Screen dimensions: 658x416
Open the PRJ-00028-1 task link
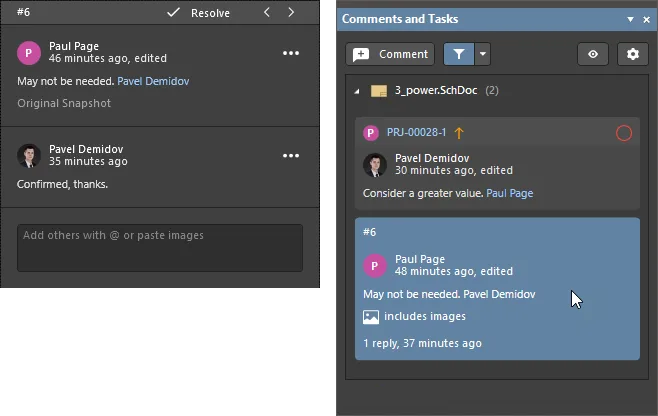(416, 132)
